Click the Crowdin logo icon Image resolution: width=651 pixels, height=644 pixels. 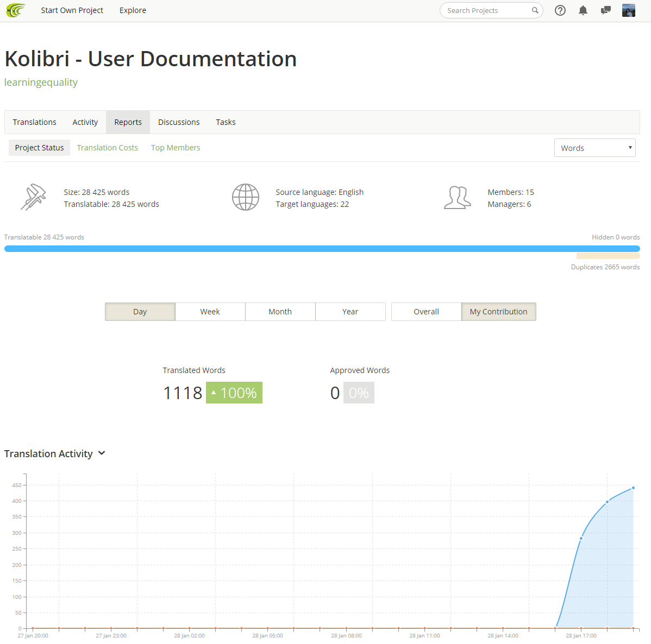click(x=16, y=10)
